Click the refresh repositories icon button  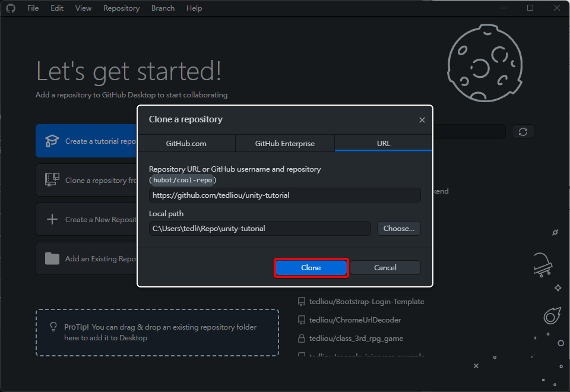point(522,132)
